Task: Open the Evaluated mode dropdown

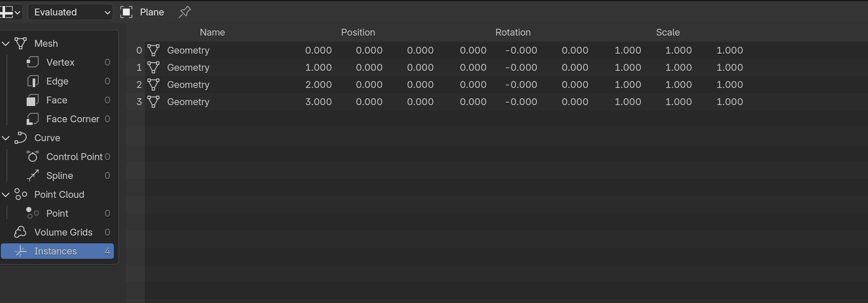Action: pos(70,12)
